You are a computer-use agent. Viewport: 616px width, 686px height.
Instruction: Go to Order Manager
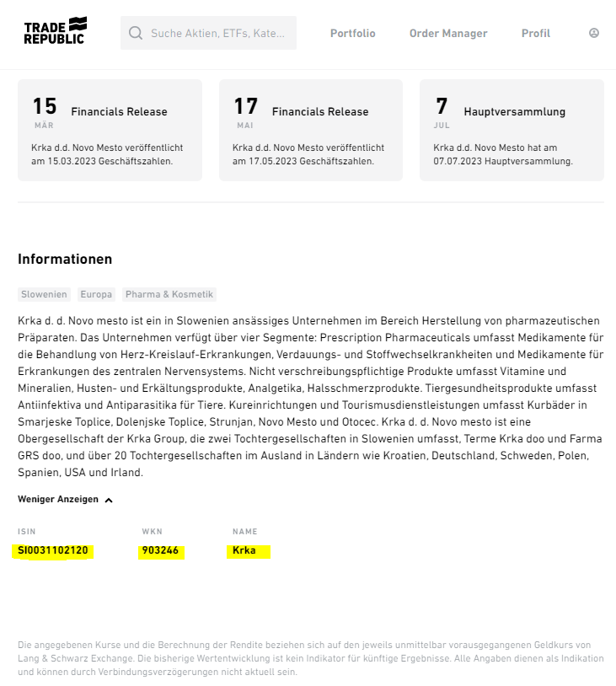click(448, 34)
